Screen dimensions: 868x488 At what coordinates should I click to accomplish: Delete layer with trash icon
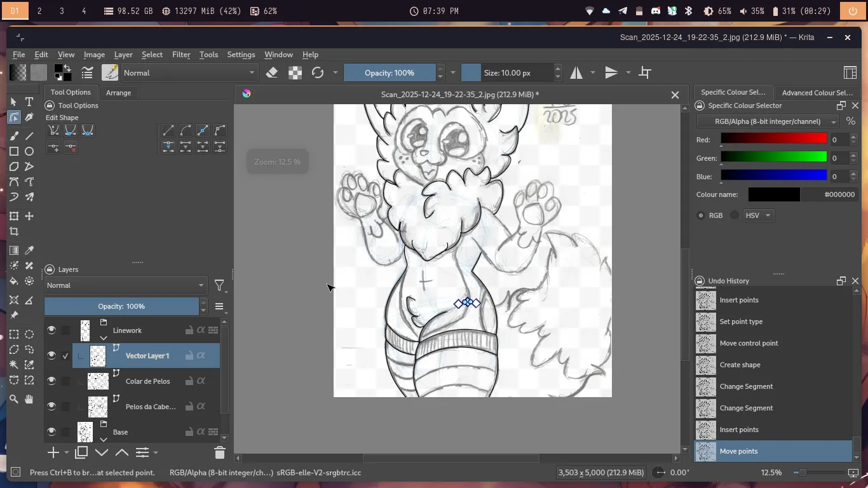pyautogui.click(x=220, y=452)
